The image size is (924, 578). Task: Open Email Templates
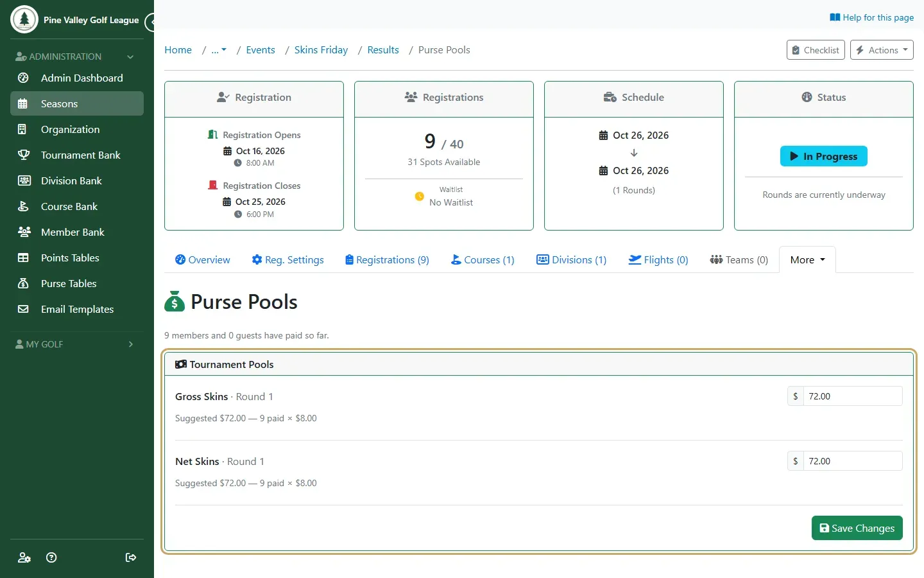77,309
